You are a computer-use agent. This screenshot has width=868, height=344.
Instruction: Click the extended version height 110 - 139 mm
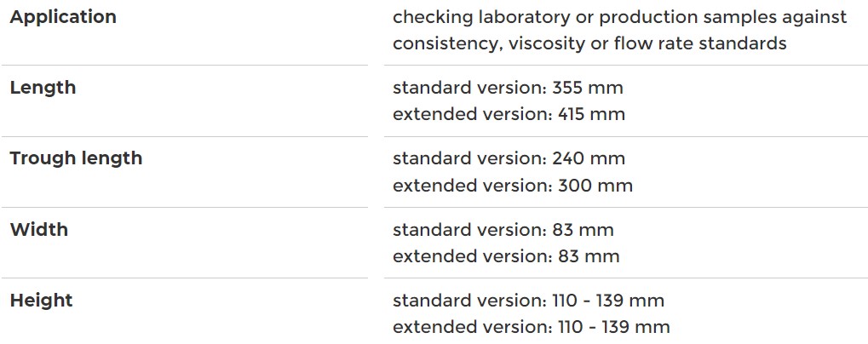(531, 327)
